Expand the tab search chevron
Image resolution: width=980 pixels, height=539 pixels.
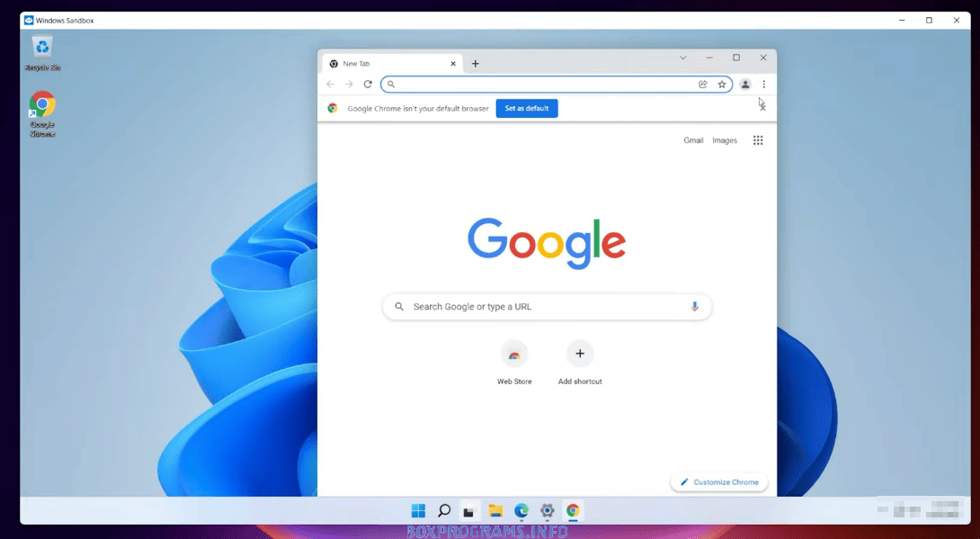(x=682, y=58)
